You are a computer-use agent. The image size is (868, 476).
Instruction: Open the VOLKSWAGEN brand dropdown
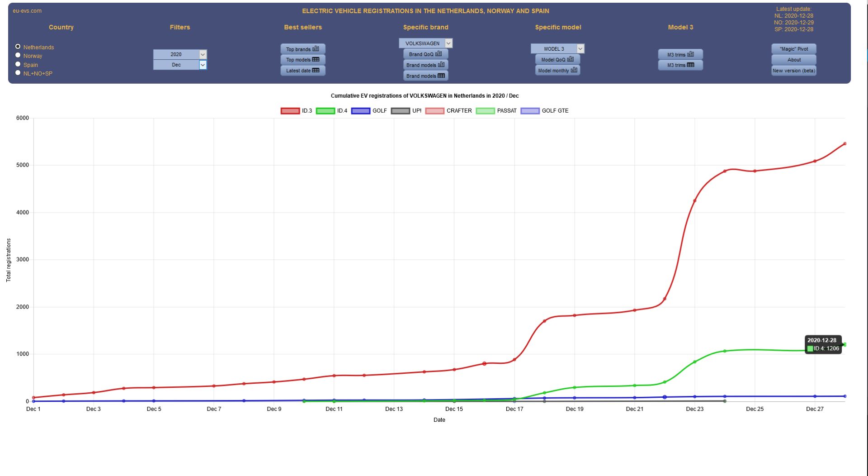click(425, 43)
